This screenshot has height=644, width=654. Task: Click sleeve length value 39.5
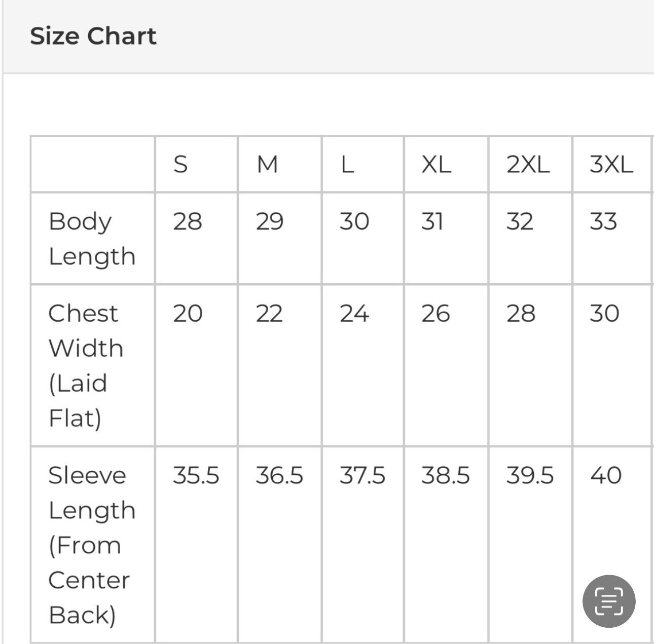tap(529, 475)
